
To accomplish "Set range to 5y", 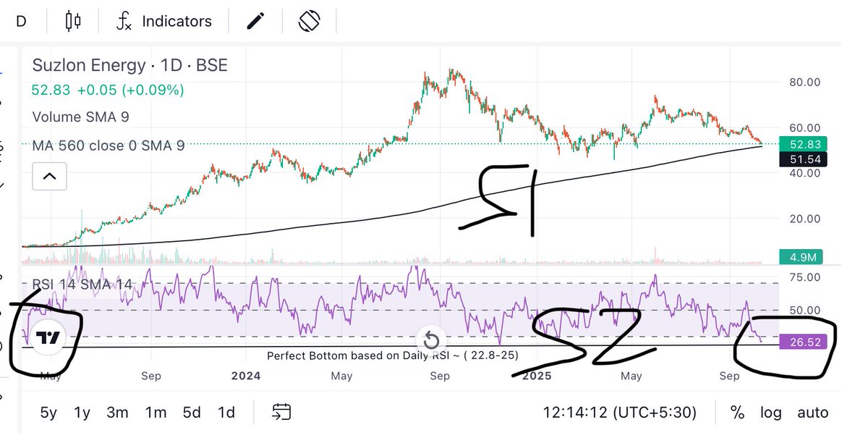I will [x=48, y=413].
